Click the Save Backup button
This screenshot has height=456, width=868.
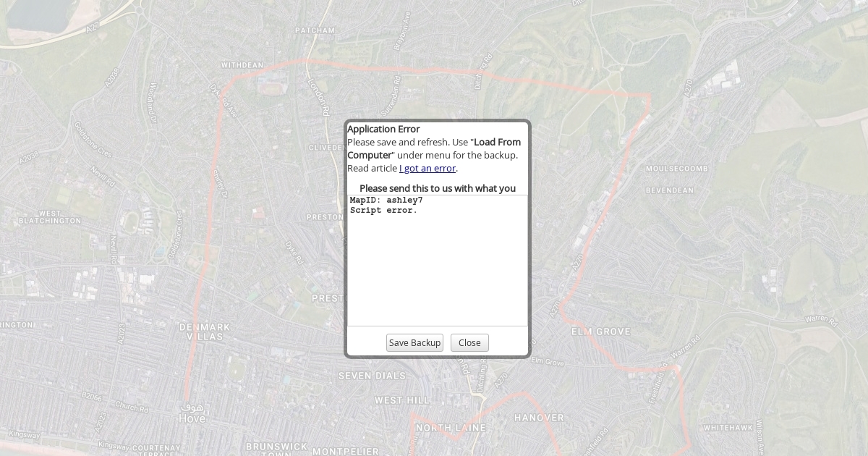tap(414, 343)
